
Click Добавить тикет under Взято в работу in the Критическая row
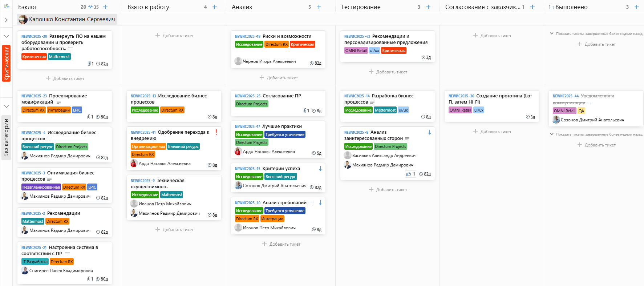click(x=174, y=36)
